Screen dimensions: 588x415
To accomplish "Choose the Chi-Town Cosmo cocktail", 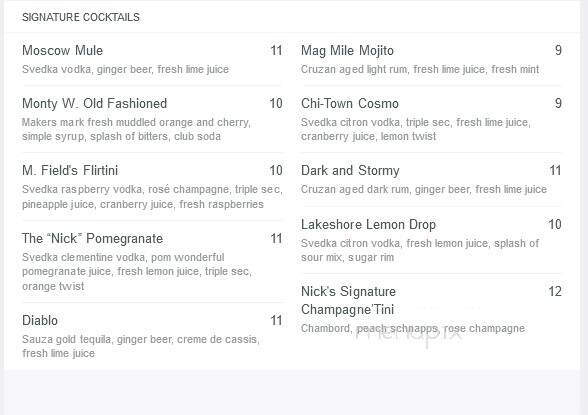I will pos(350,103).
